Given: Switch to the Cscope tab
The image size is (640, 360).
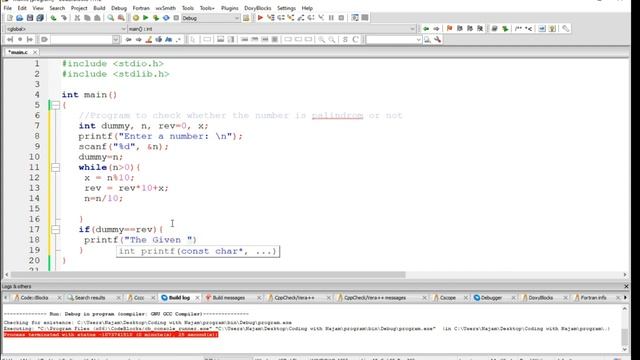Looking at the screenshot, I should coord(447,298).
